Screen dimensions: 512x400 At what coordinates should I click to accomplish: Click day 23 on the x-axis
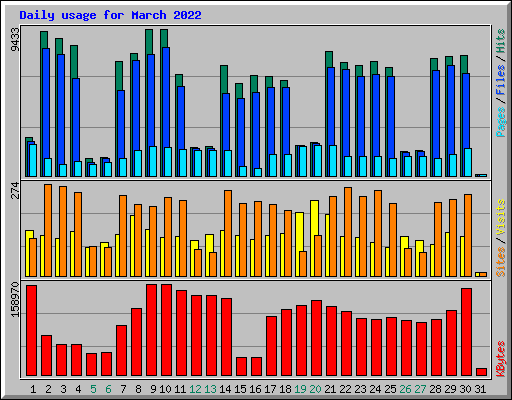coord(360,389)
